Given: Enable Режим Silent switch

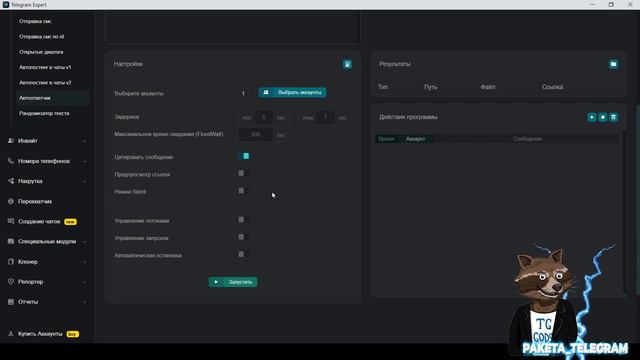Looking at the screenshot, I should tap(244, 191).
